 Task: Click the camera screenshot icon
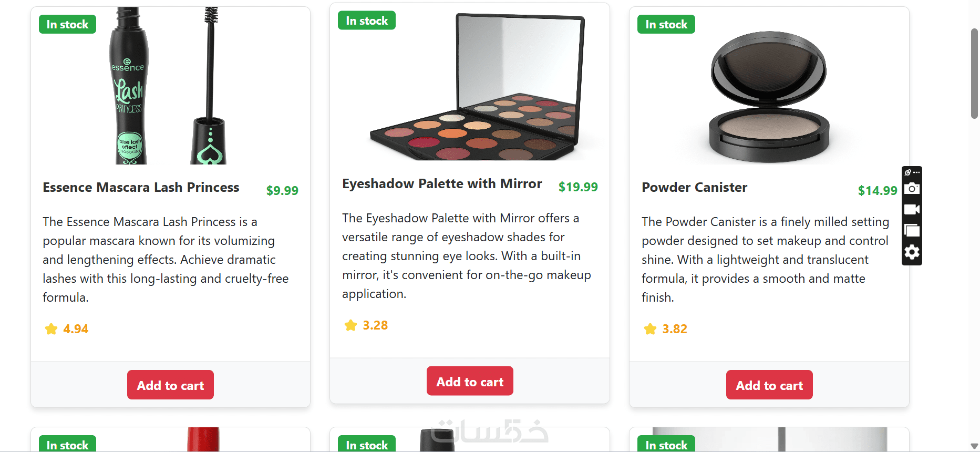coord(912,189)
